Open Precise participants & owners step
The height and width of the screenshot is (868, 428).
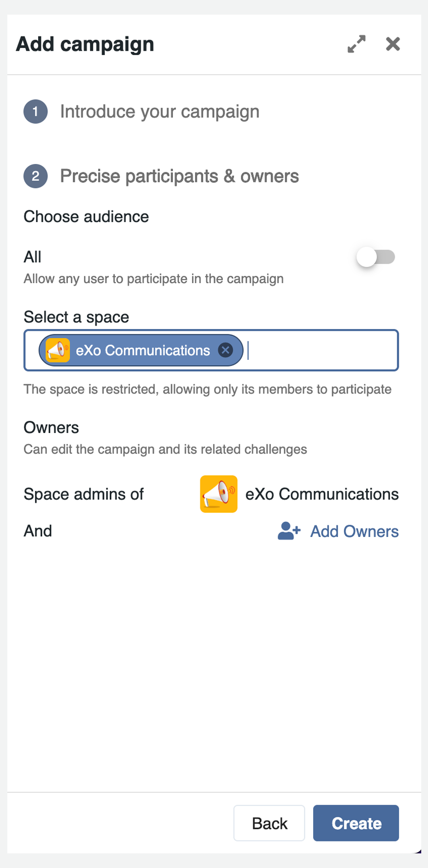[179, 177]
